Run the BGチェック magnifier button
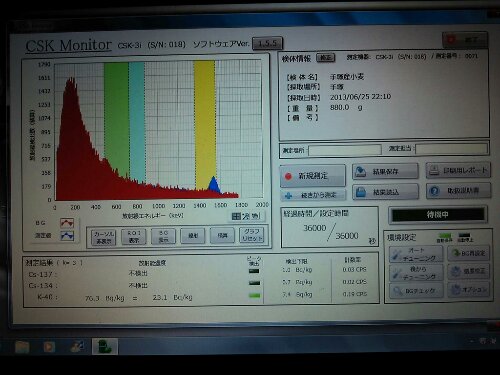Screen dimensions: 500x375 [x=416, y=291]
